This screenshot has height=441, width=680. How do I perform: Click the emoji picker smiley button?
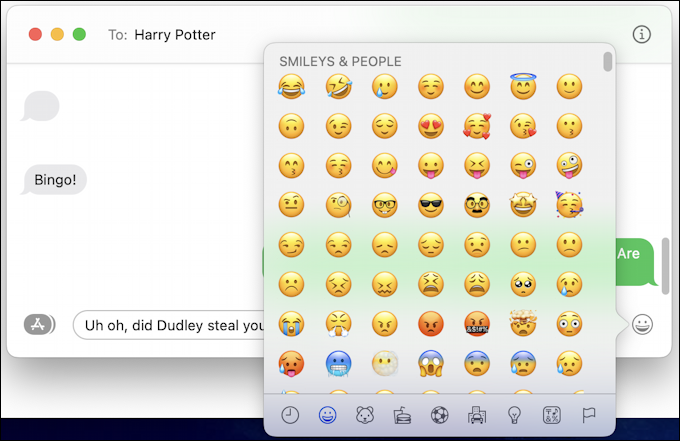point(642,324)
